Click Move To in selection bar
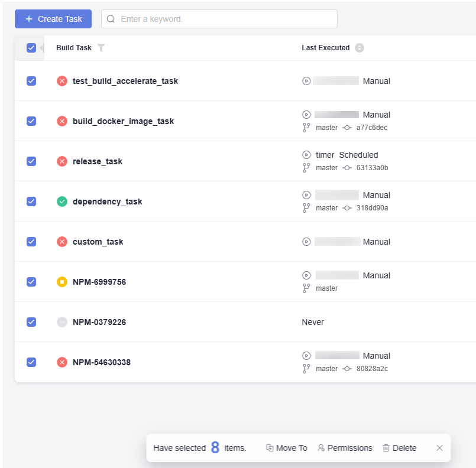Screen dimensions: 476x468 click(x=287, y=448)
